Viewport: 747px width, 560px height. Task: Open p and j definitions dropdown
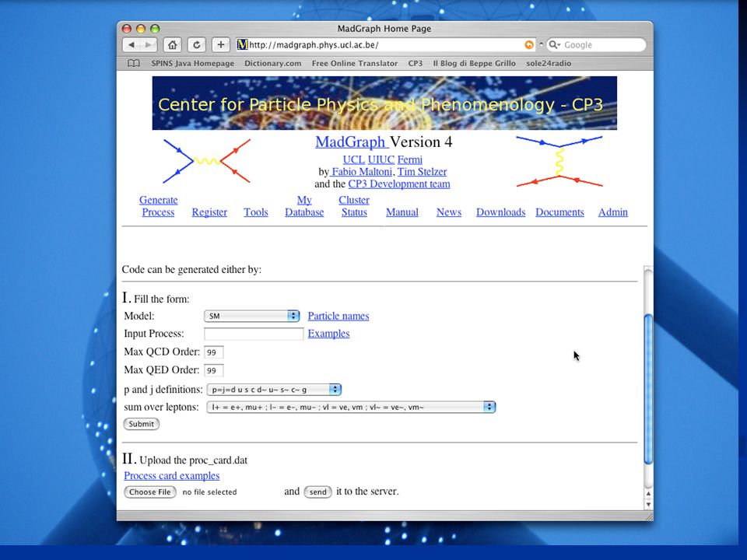point(274,390)
